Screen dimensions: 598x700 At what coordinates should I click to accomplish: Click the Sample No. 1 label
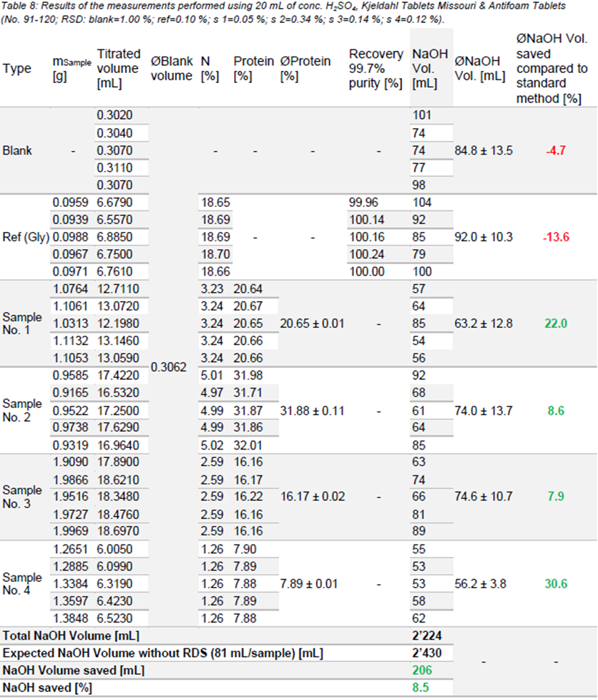pyautogui.click(x=22, y=323)
